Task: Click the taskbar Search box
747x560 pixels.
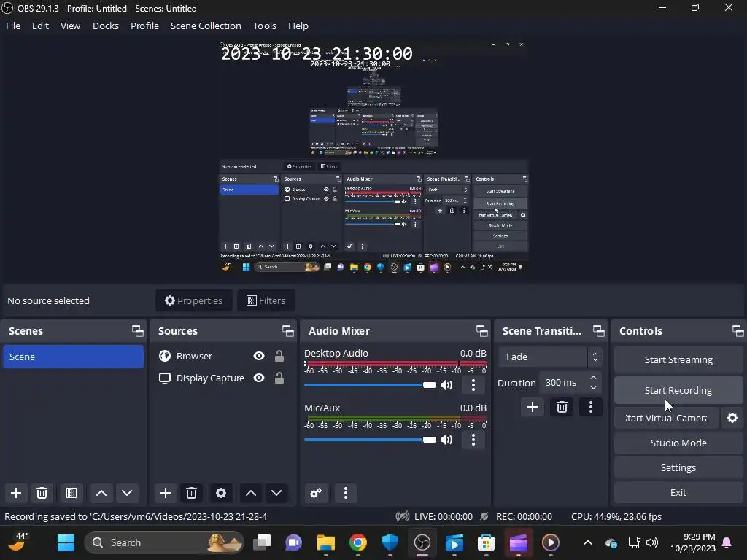Action: [163, 542]
